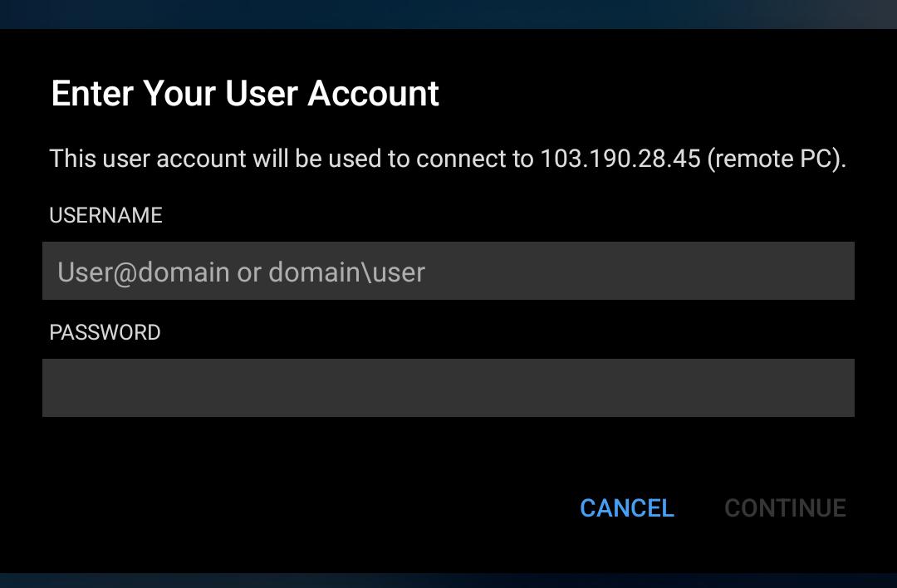The width and height of the screenshot is (897, 588).
Task: Select the IP address 103.190.28.45 text
Action: click(620, 159)
